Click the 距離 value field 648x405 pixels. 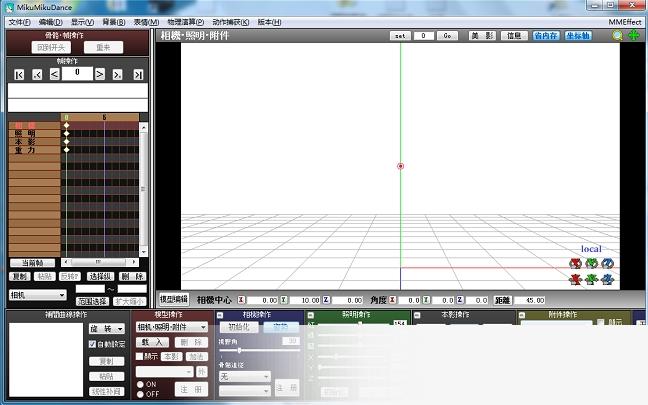click(531, 300)
